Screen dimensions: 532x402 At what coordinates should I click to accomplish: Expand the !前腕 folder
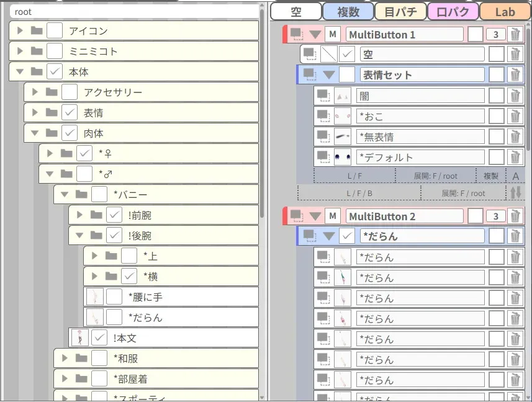[79, 215]
